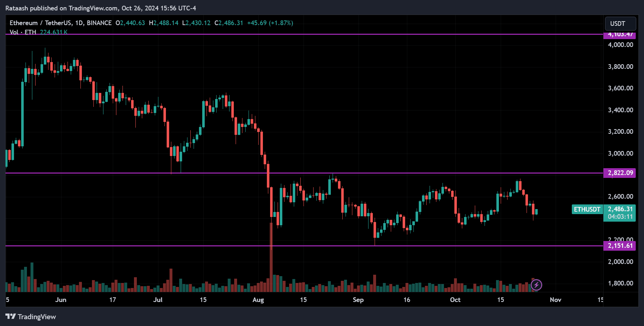Click the 16 date label on time axis

pyautogui.click(x=407, y=300)
